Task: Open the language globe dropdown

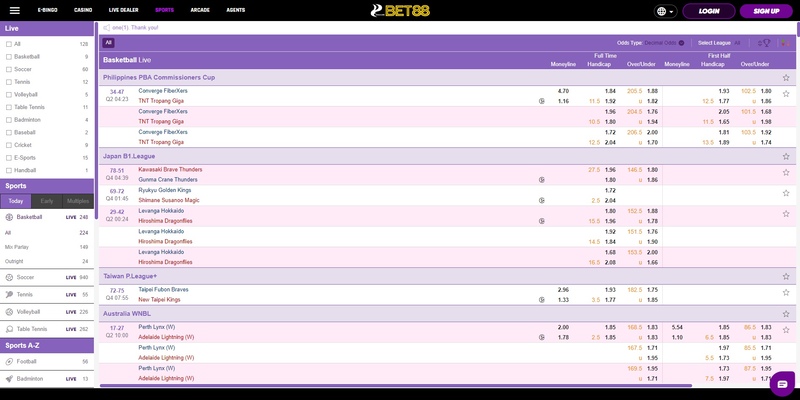Action: [x=665, y=11]
